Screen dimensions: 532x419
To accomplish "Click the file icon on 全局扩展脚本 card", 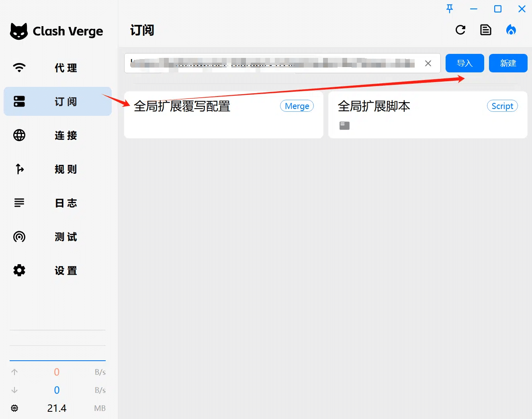I will [344, 125].
